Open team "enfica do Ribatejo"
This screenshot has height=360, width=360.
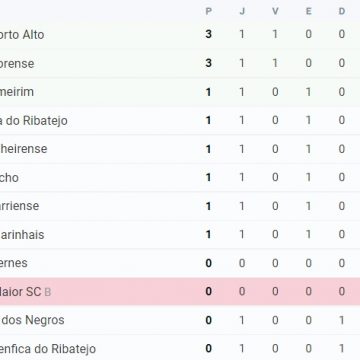(48, 349)
